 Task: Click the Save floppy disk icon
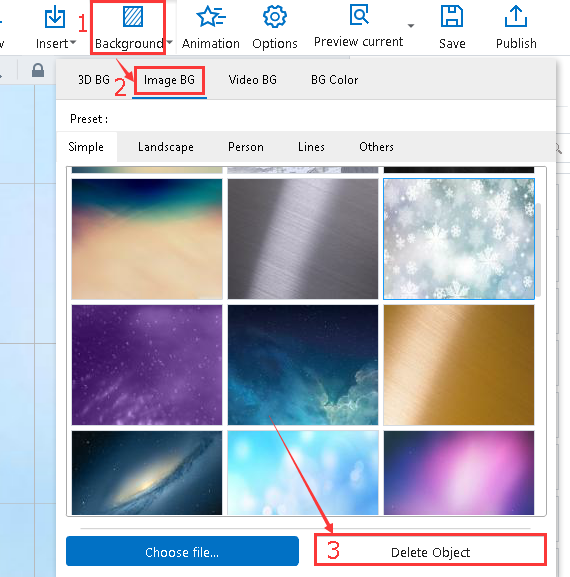(x=452, y=16)
